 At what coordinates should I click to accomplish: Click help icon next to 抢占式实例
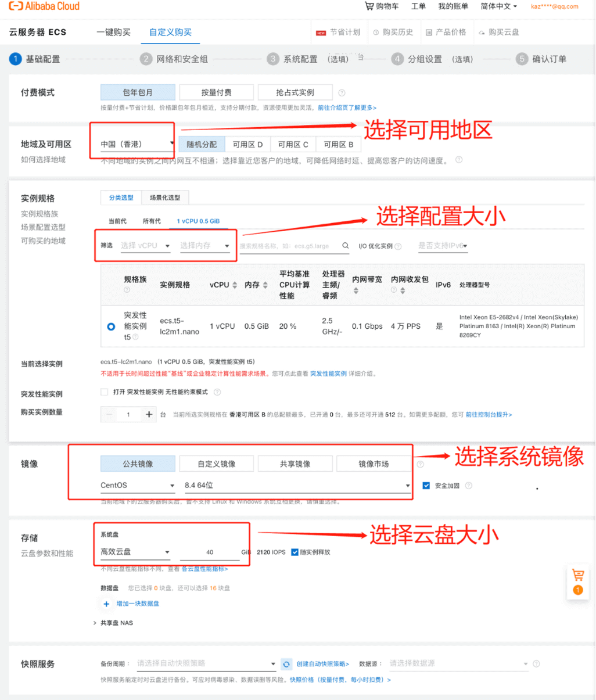pos(342,92)
